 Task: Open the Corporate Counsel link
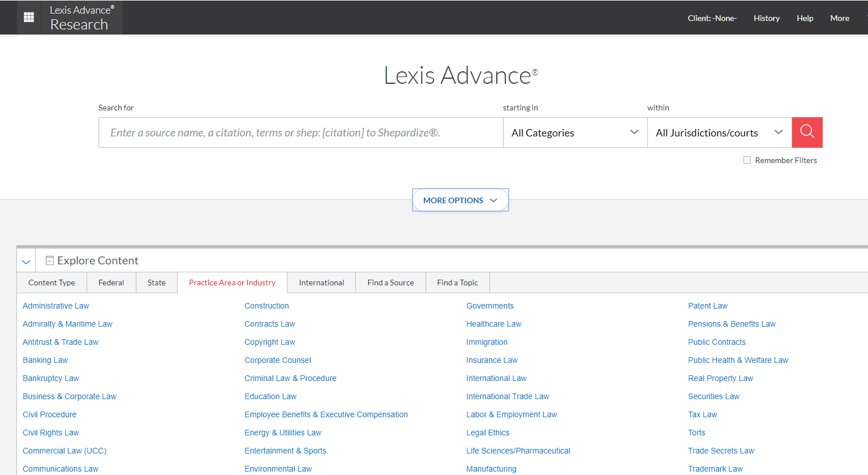point(278,360)
